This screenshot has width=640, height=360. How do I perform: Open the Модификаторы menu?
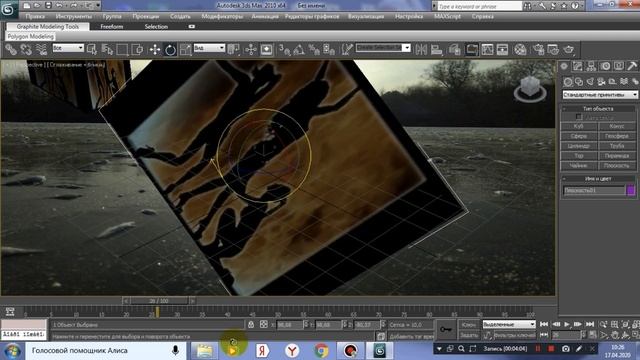pyautogui.click(x=222, y=17)
